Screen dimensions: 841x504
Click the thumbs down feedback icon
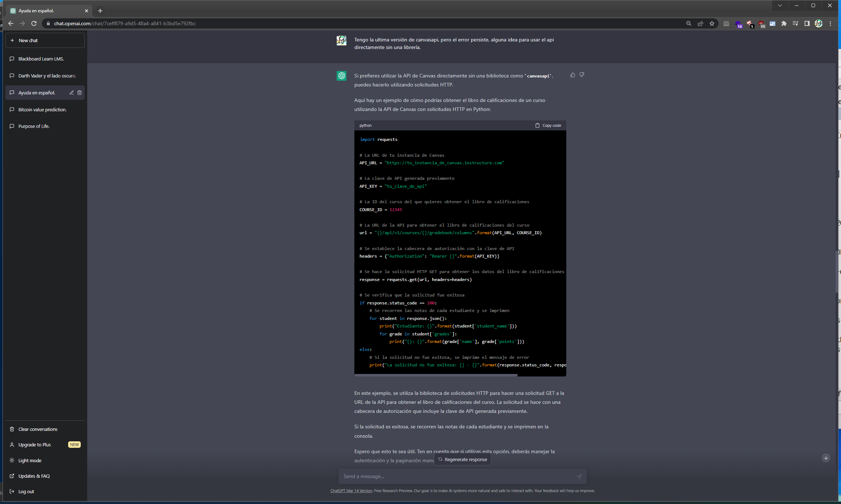[582, 75]
